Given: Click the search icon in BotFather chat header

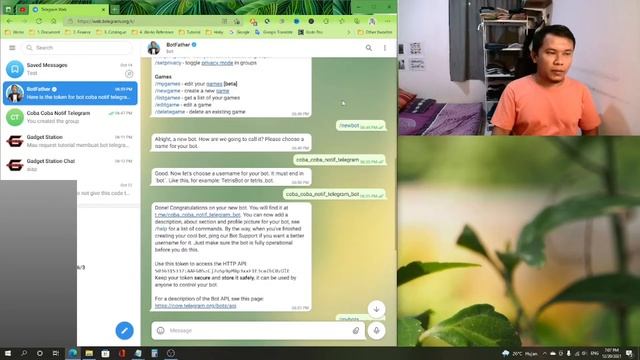Looking at the screenshot, I should tap(369, 48).
